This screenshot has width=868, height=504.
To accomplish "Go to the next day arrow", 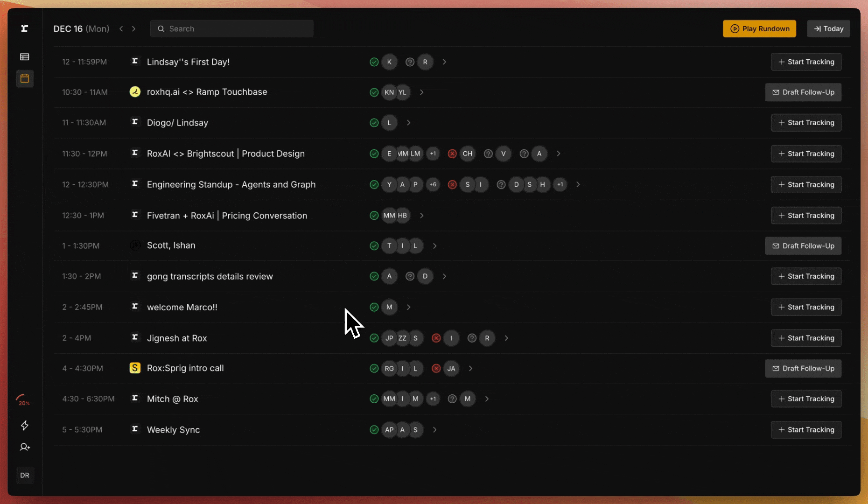I will [x=133, y=29].
